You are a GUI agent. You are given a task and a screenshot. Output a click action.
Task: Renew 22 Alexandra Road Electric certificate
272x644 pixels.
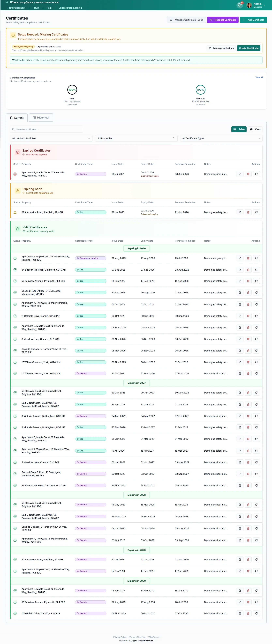pyautogui.click(x=256, y=560)
